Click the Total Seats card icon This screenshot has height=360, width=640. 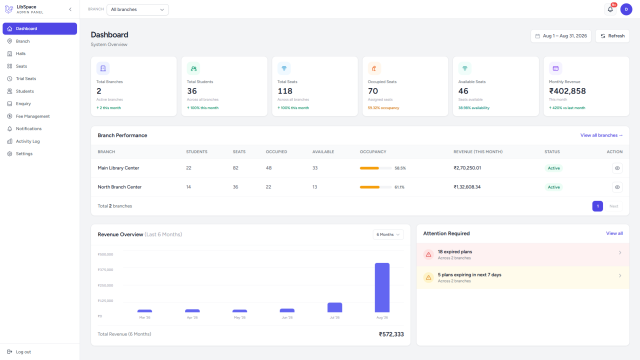(284, 69)
